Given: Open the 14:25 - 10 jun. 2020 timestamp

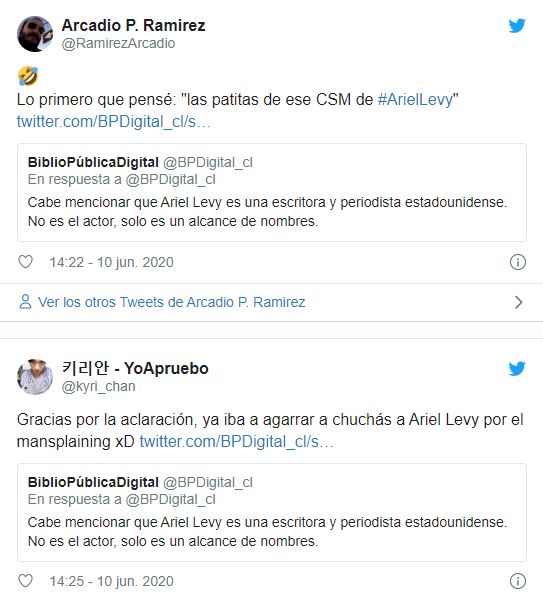Looking at the screenshot, I should pyautogui.click(x=111, y=581).
